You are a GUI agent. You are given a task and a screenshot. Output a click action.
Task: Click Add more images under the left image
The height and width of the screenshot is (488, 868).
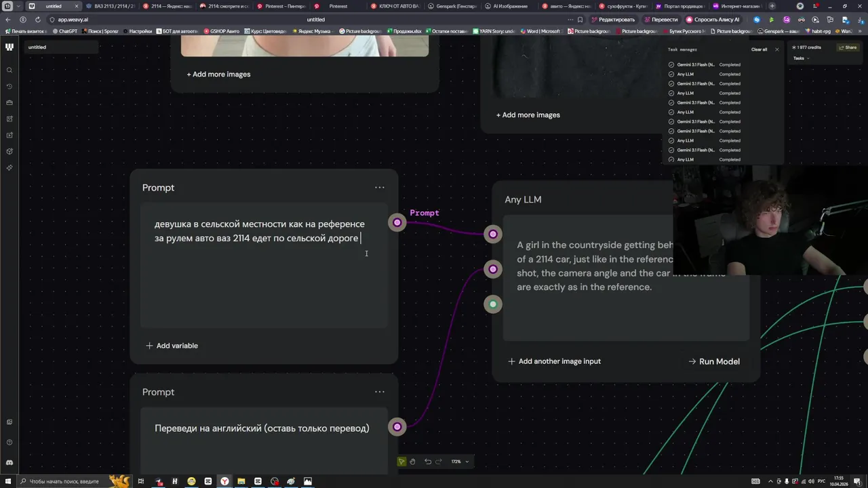pos(218,74)
